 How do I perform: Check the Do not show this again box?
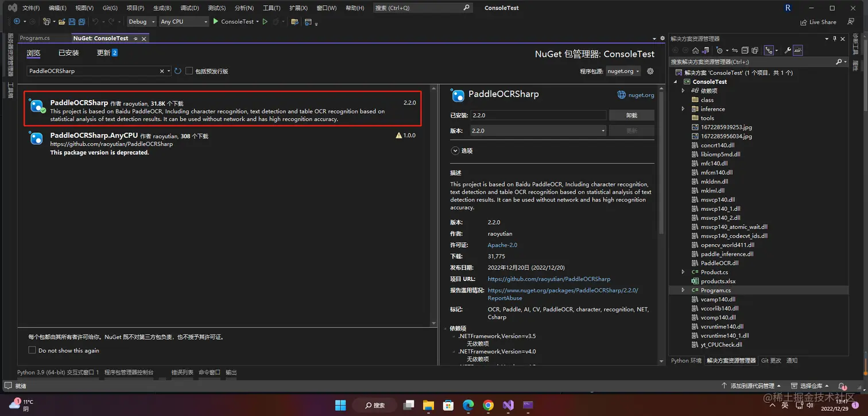click(32, 350)
